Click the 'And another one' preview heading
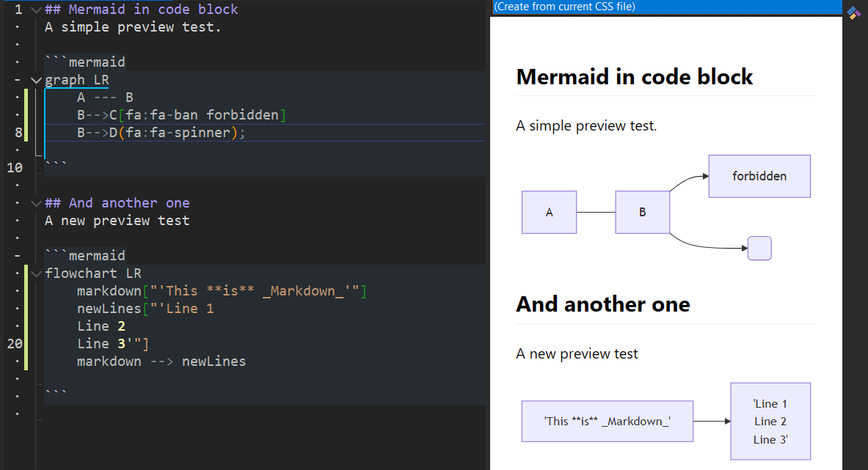The image size is (868, 470). [603, 304]
